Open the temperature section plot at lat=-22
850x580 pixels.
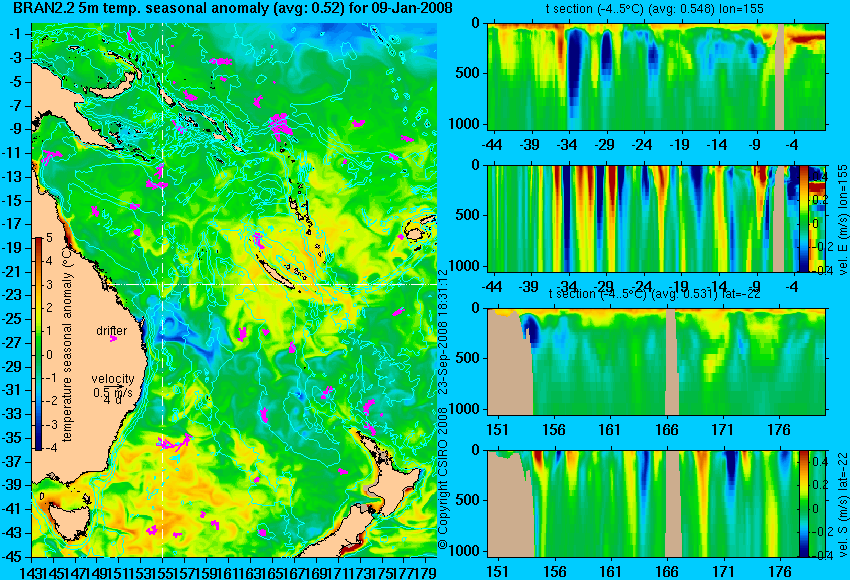(656, 362)
